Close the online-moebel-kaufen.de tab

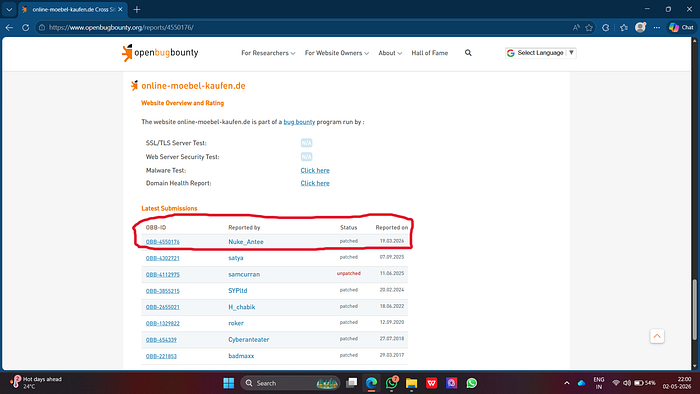click(x=120, y=9)
